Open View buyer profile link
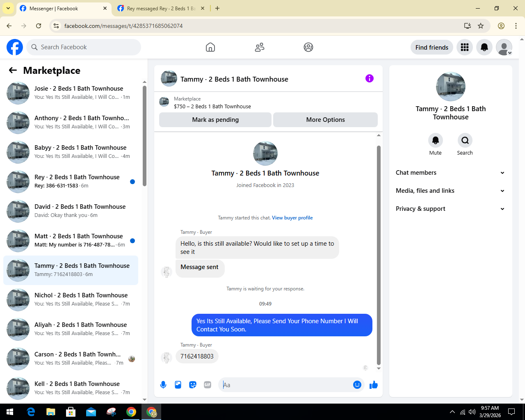 tap(292, 218)
